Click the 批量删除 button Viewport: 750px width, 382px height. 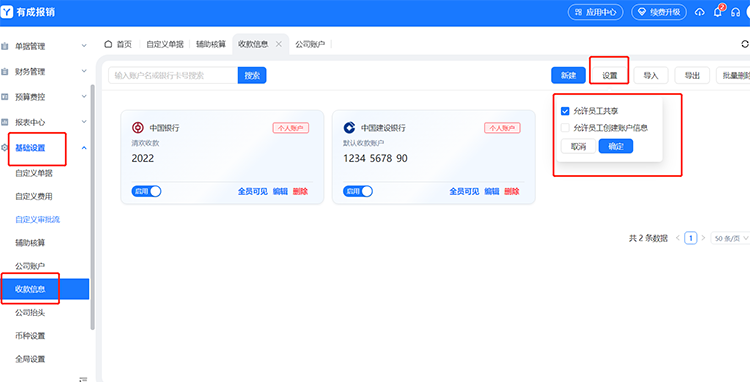[733, 75]
